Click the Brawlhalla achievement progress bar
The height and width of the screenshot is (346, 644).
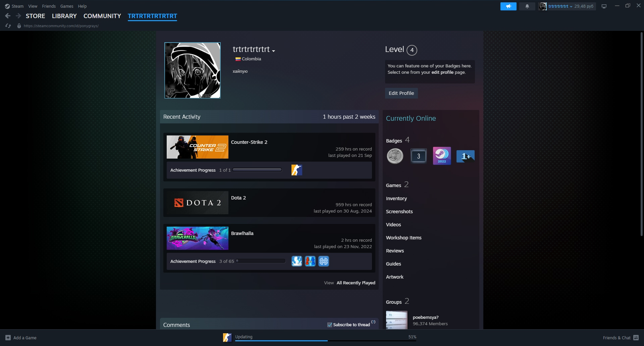(261, 261)
